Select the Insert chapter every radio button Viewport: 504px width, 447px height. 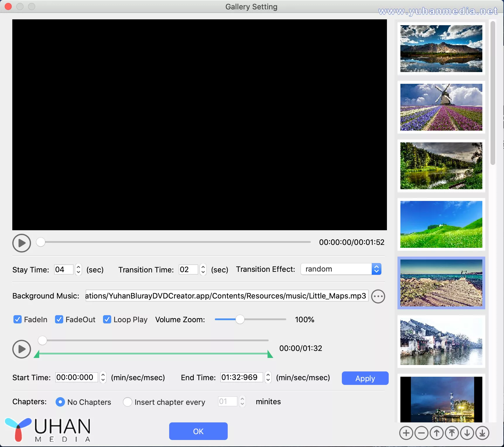tap(128, 402)
